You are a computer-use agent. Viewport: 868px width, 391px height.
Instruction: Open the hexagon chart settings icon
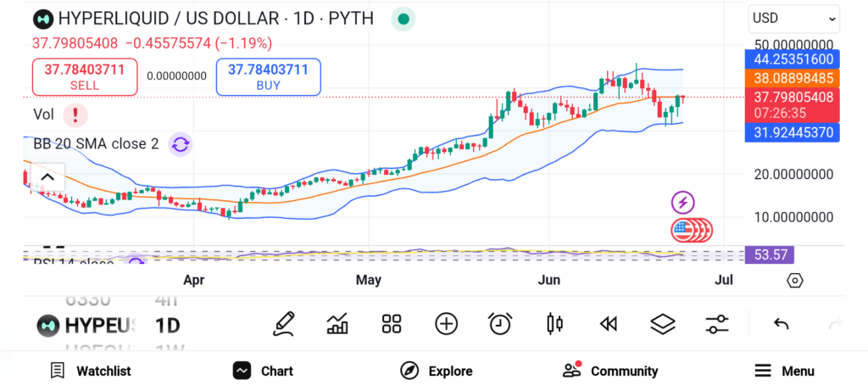[794, 280]
